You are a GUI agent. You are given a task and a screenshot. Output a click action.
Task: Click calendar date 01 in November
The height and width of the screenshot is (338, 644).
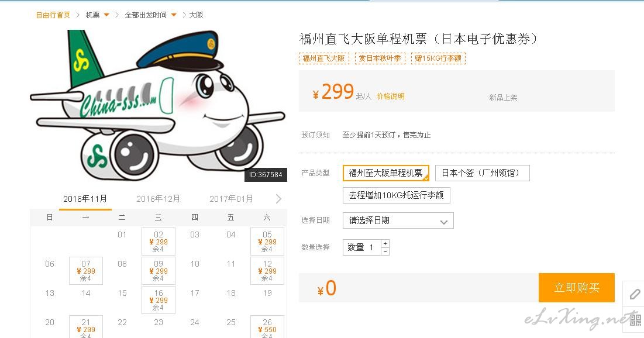point(122,234)
